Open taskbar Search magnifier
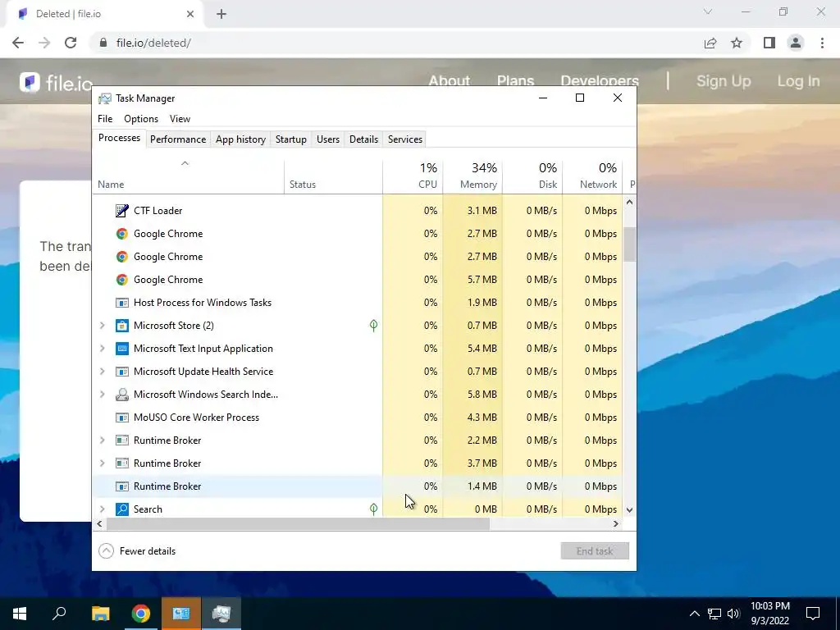The width and height of the screenshot is (840, 630). click(59, 614)
